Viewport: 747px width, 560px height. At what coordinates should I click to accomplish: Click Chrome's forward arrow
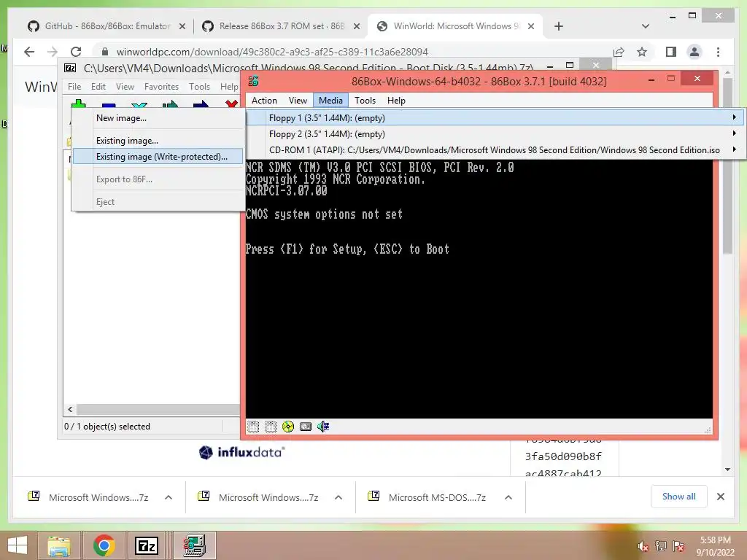click(53, 52)
